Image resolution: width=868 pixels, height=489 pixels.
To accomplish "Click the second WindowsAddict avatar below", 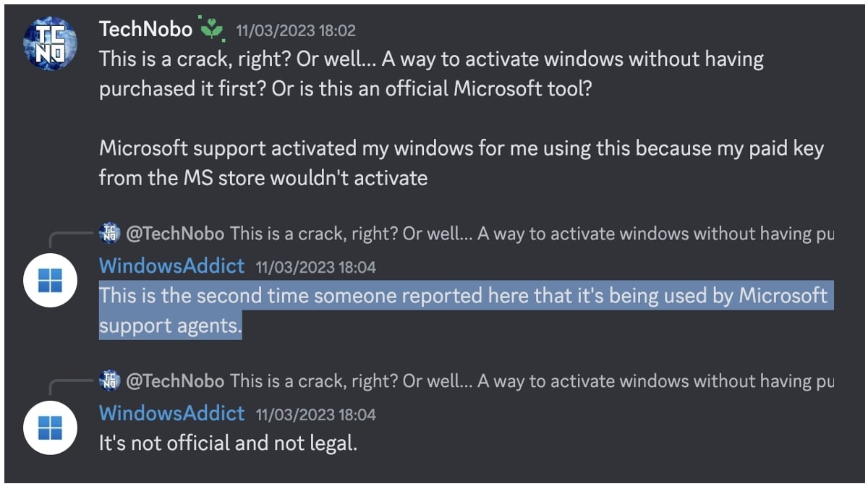I will tap(49, 428).
